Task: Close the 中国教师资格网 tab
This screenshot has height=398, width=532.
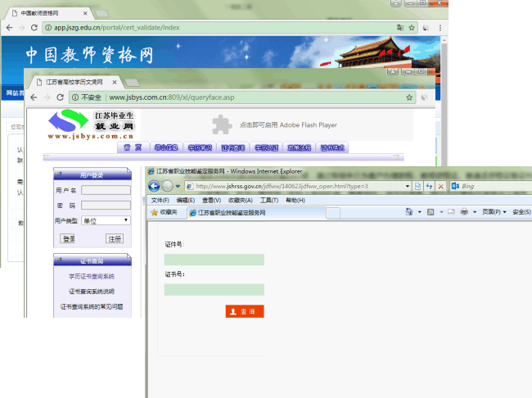Action: 85,13
